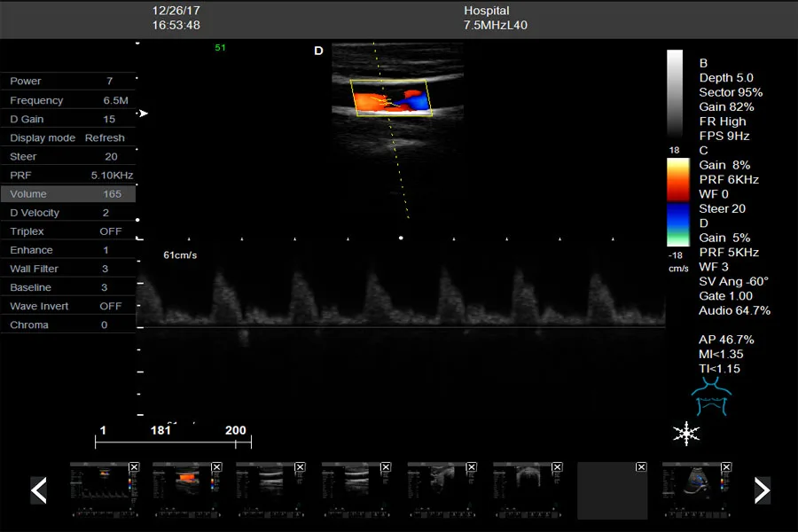Click the freeze snowflake icon
This screenshot has height=532, width=798.
click(x=686, y=433)
